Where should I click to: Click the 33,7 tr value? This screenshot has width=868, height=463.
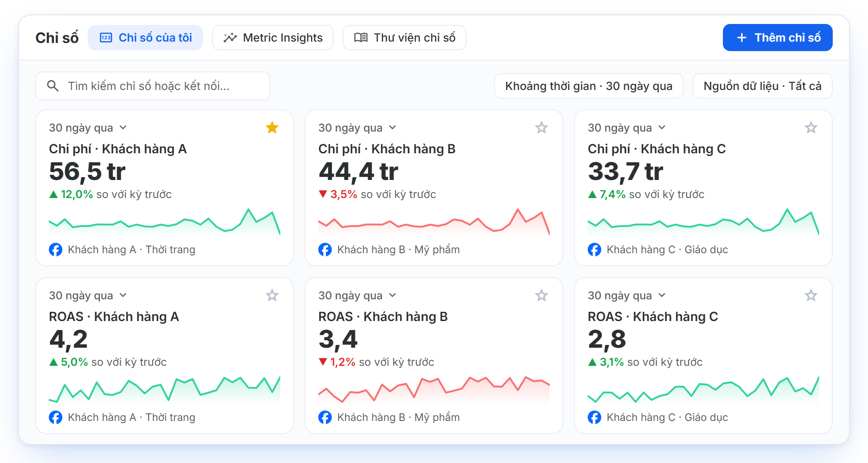(626, 172)
